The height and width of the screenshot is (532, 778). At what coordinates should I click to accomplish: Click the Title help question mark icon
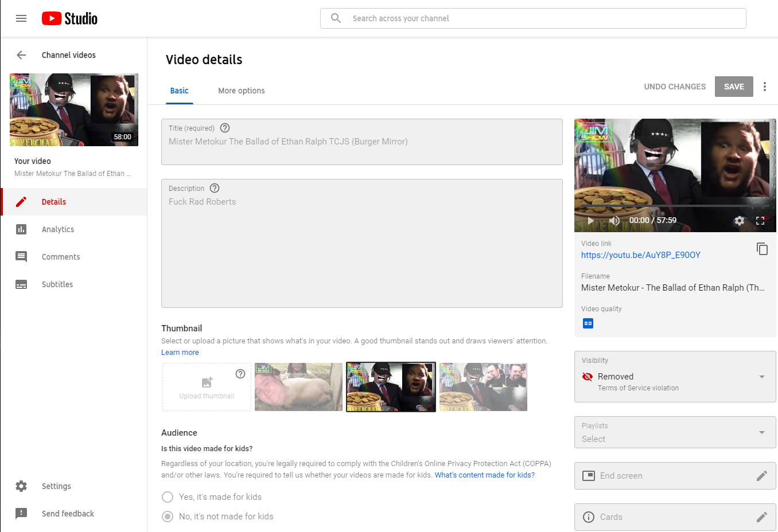(x=225, y=128)
